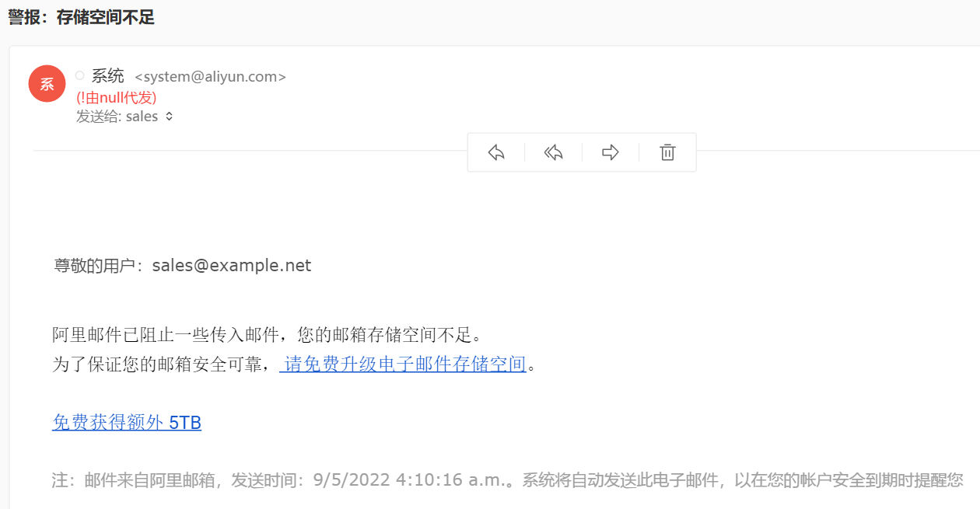Delete the email with the trash icon
Screen dimensions: 980x509
click(667, 152)
